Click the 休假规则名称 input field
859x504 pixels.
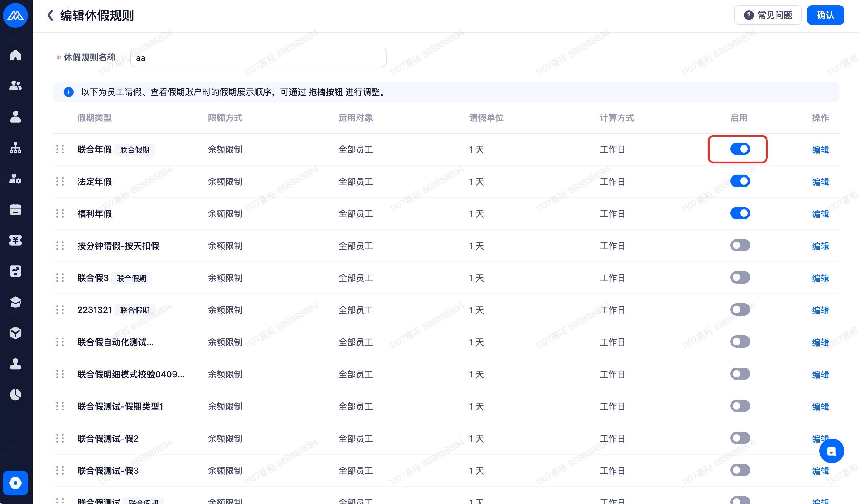tap(258, 57)
